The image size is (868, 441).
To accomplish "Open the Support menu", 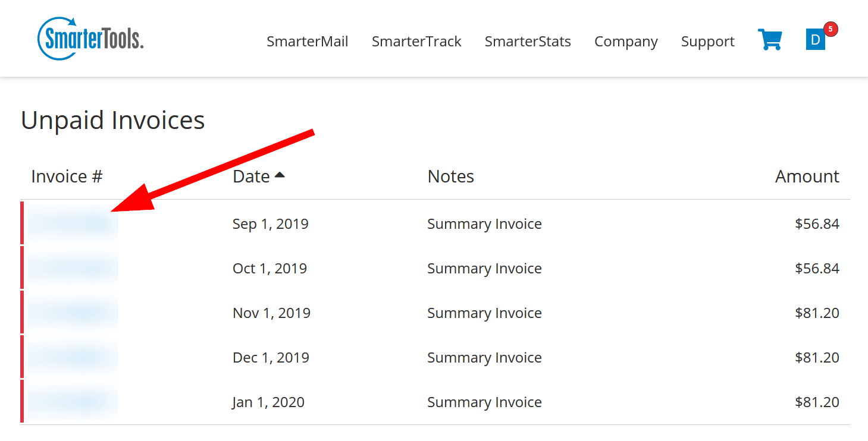I will (708, 42).
